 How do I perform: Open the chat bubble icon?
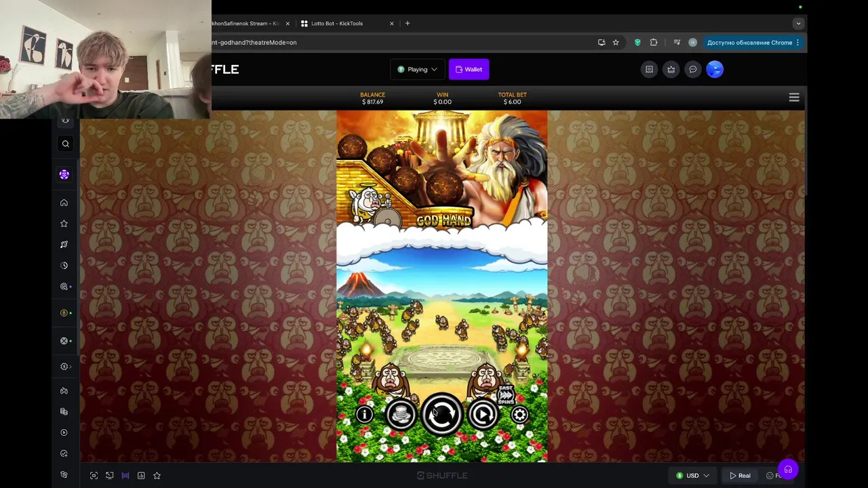(692, 69)
